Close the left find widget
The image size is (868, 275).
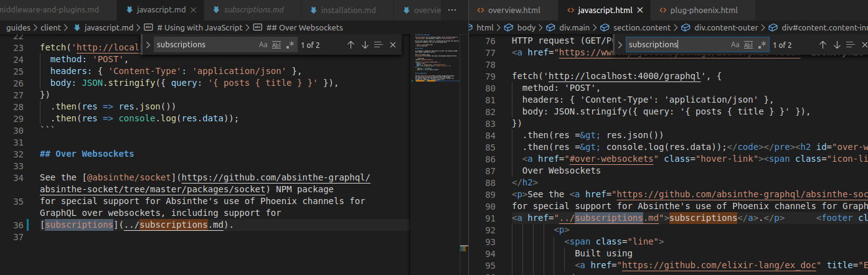[x=393, y=45]
